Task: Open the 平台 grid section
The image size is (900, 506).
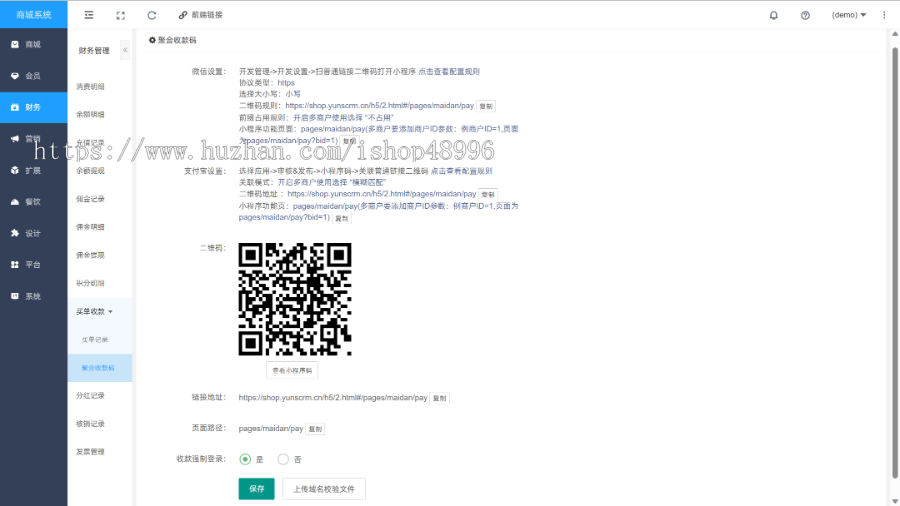Action: [33, 264]
